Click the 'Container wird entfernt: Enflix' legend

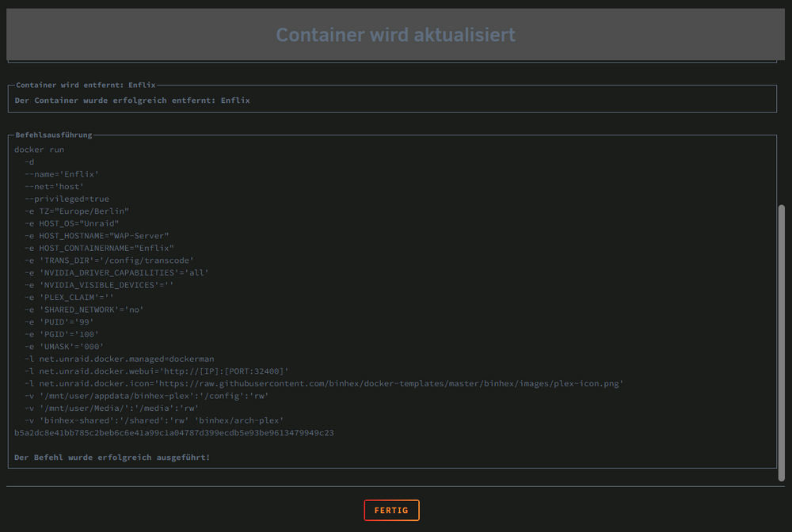click(x=86, y=85)
